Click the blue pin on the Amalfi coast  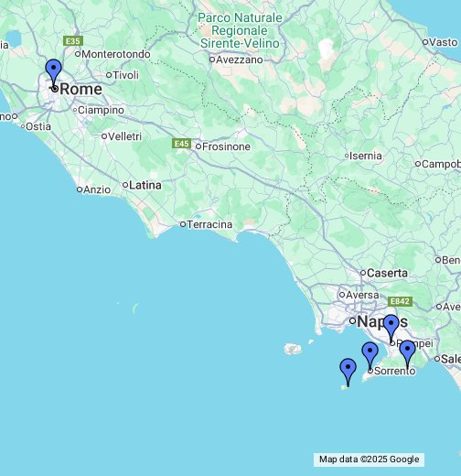coord(407,352)
